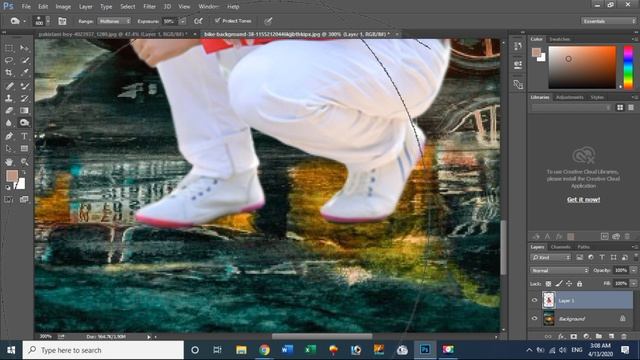The height and width of the screenshot is (360, 640).
Task: Select the Path Selection tool
Action: pyautogui.click(x=9, y=149)
